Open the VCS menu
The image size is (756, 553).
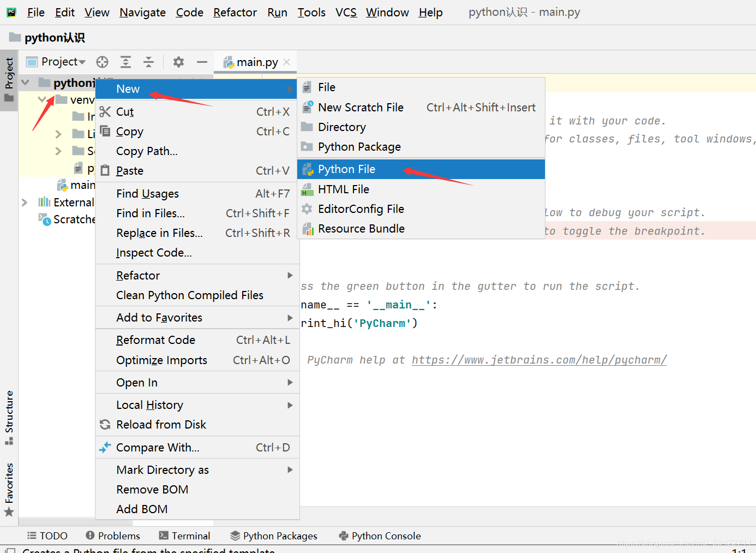[x=346, y=12]
